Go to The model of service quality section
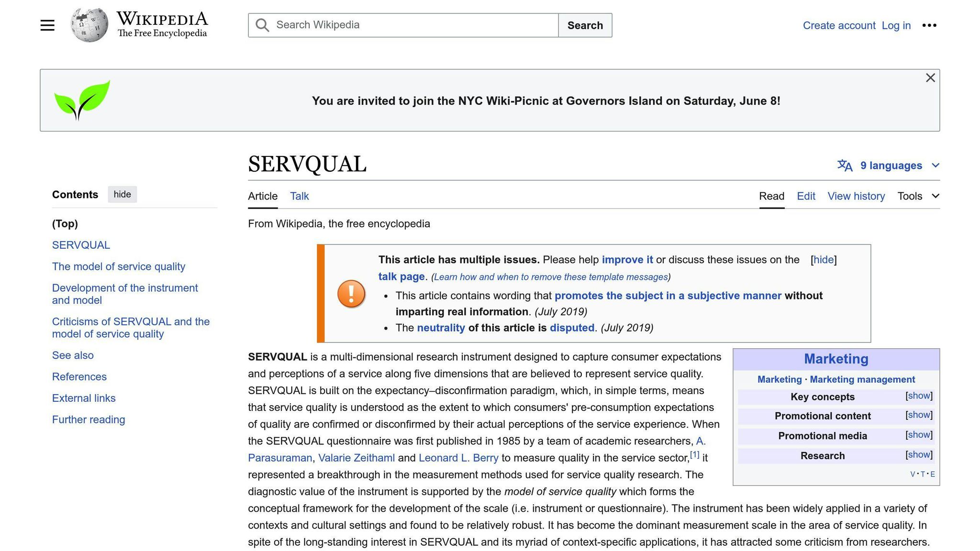The height and width of the screenshot is (551, 980). point(119,266)
